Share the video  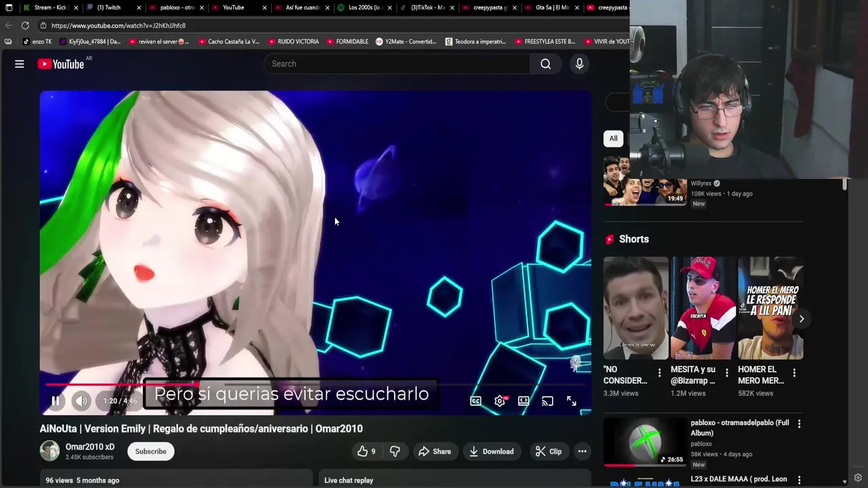point(435,451)
